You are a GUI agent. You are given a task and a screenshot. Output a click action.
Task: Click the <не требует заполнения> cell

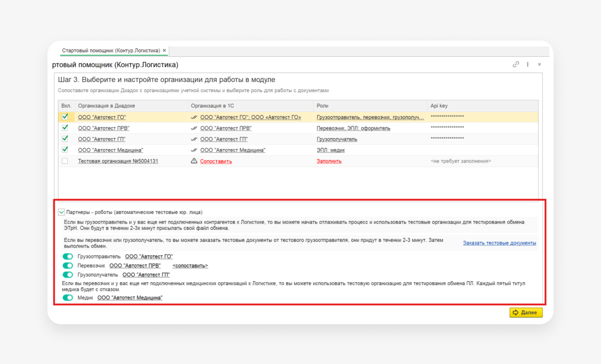(x=483, y=161)
